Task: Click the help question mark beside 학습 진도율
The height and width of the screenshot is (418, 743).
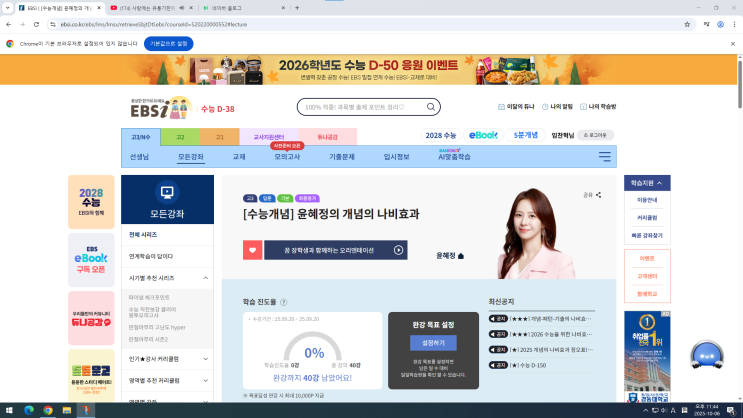Action: point(284,302)
